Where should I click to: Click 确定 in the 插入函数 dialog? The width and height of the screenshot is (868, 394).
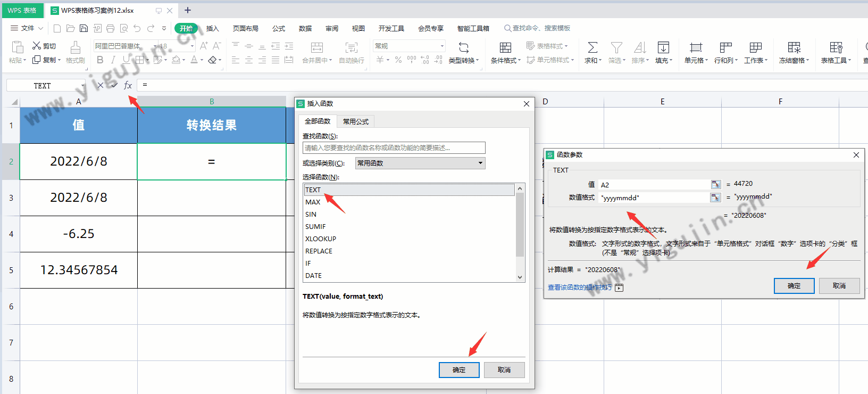pos(459,370)
